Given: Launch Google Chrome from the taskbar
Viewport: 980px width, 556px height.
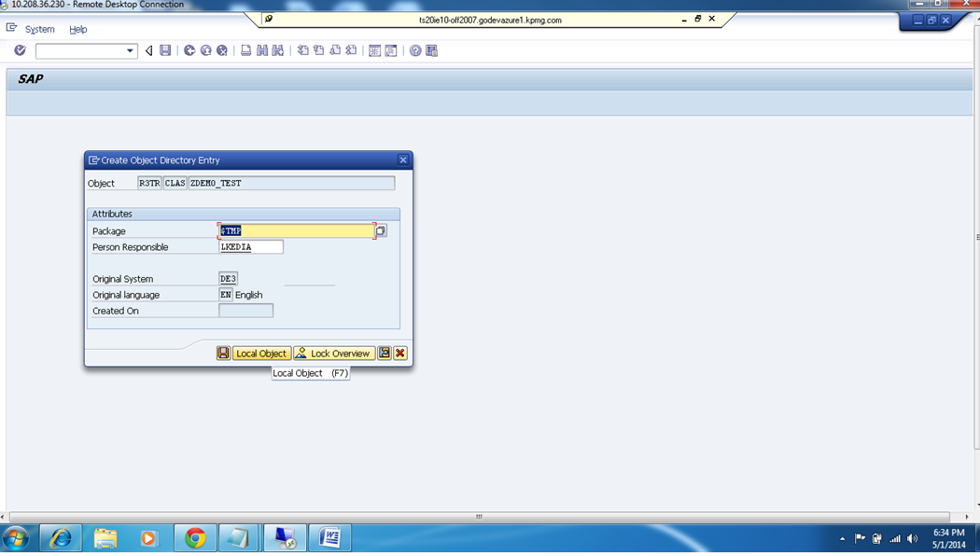Looking at the screenshot, I should [194, 538].
